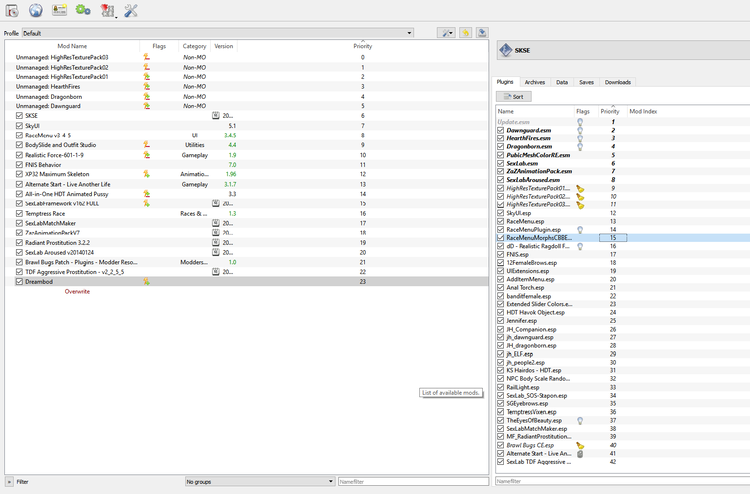The width and height of the screenshot is (750, 494).
Task: Uncheck FNIS.esp plugin checkbox
Action: point(500,254)
